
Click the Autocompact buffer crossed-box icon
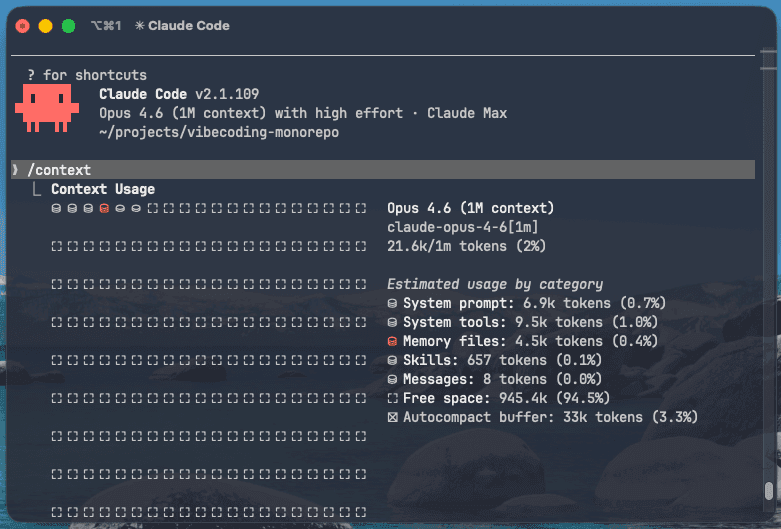(x=392, y=417)
